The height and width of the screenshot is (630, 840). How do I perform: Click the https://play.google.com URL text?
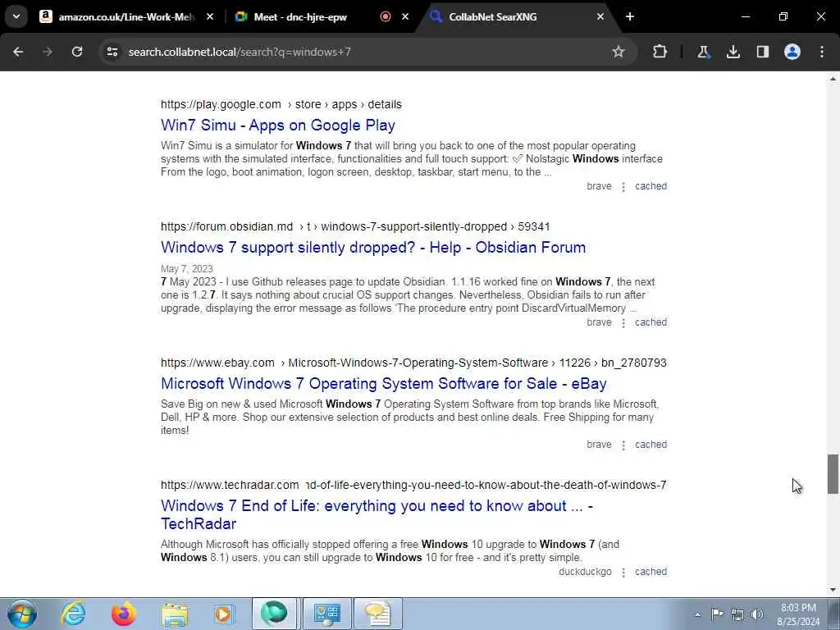[221, 104]
